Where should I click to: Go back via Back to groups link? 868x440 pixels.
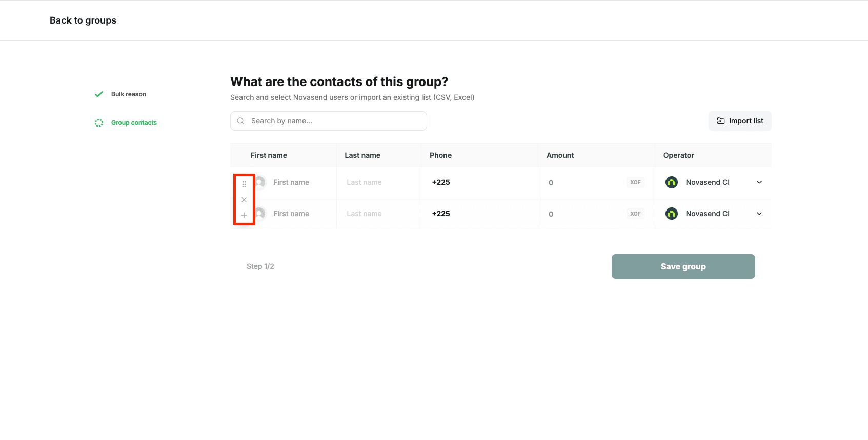83,20
